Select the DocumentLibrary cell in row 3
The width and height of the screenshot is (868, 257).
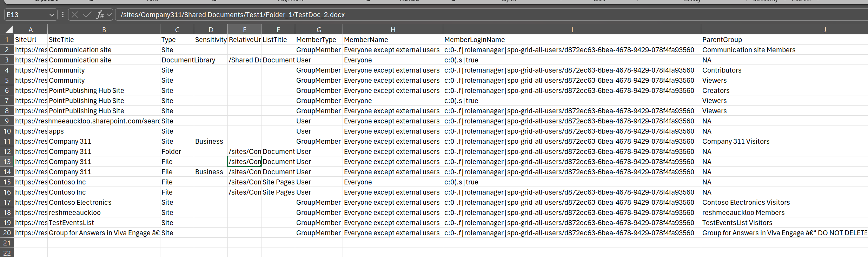[177, 60]
